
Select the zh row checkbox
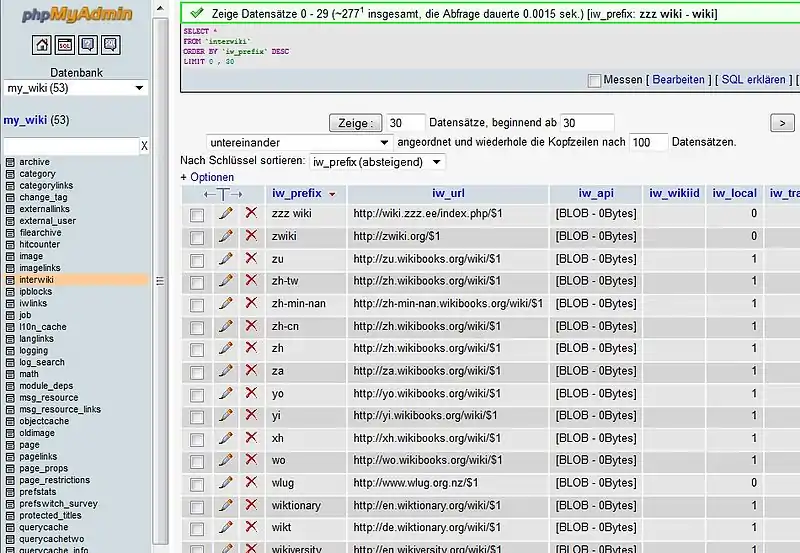tap(197, 350)
